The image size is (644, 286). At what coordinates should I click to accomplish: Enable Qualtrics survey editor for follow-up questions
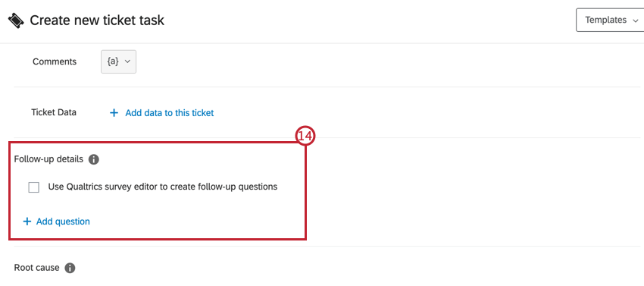(x=33, y=187)
